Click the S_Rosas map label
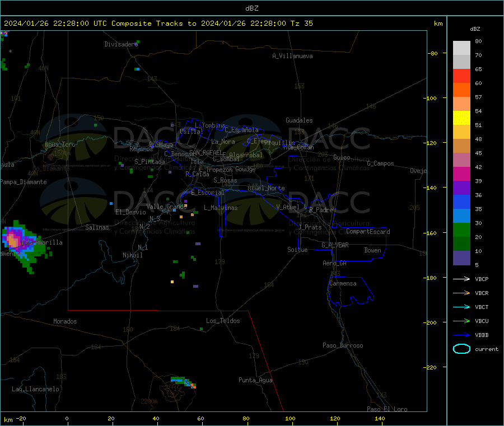This screenshot has height=426, width=504. [225, 180]
